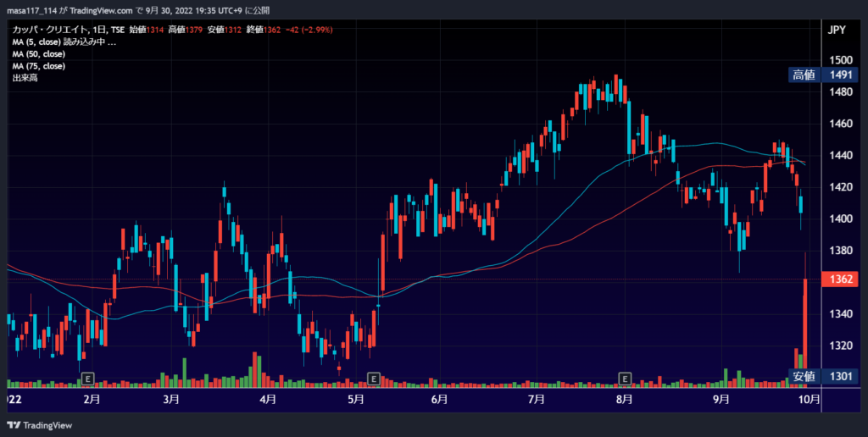
Task: Click the 8月 label on time axis
Action: 624,400
